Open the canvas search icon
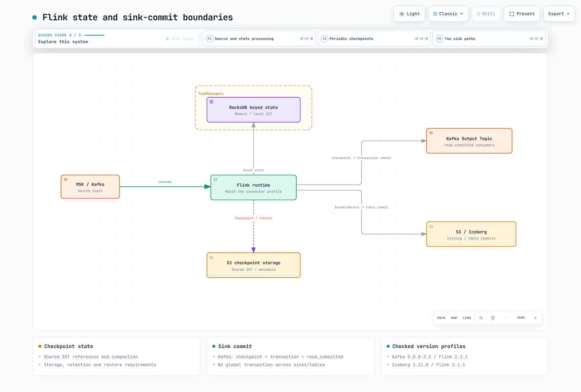 [x=481, y=318]
